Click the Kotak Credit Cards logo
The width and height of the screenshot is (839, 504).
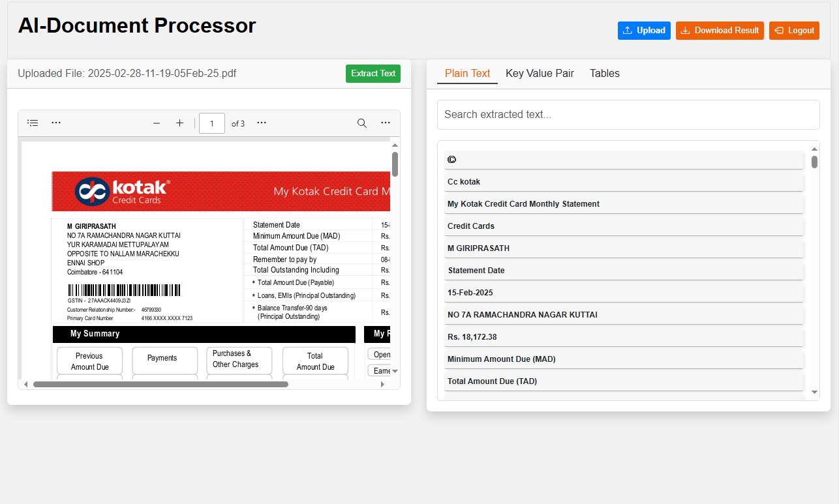[123, 191]
